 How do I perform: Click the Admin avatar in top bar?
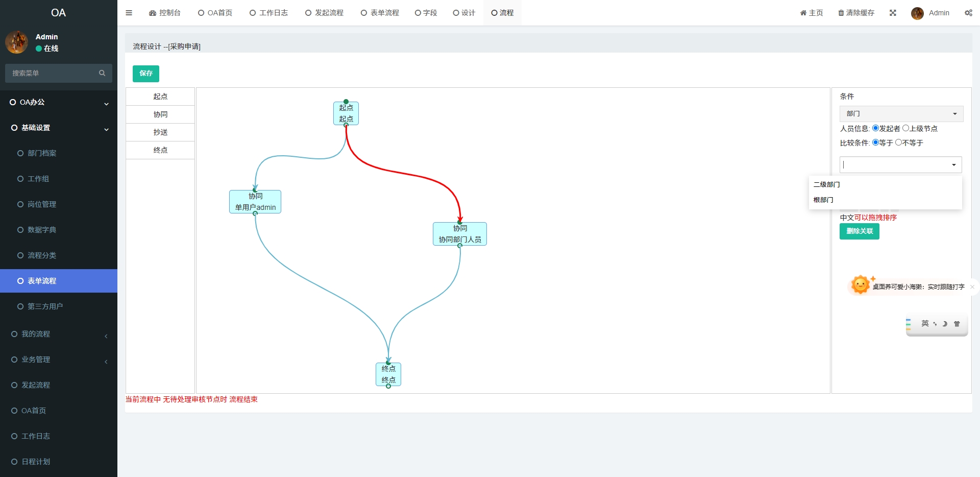point(917,13)
